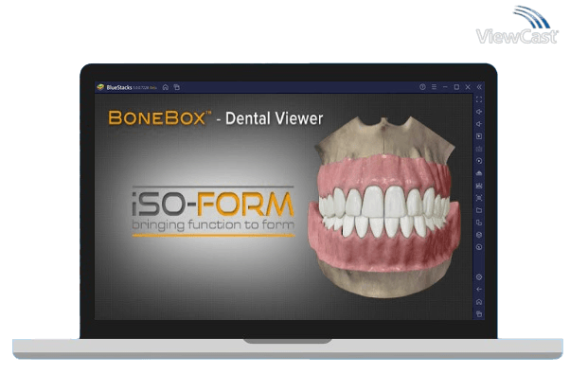Minimize the BlueStacks window
Viewport: 570px width, 392px height.
point(445,87)
